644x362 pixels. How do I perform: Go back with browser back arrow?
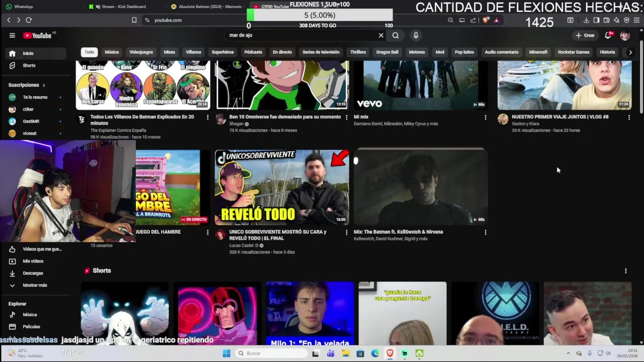(x=9, y=20)
